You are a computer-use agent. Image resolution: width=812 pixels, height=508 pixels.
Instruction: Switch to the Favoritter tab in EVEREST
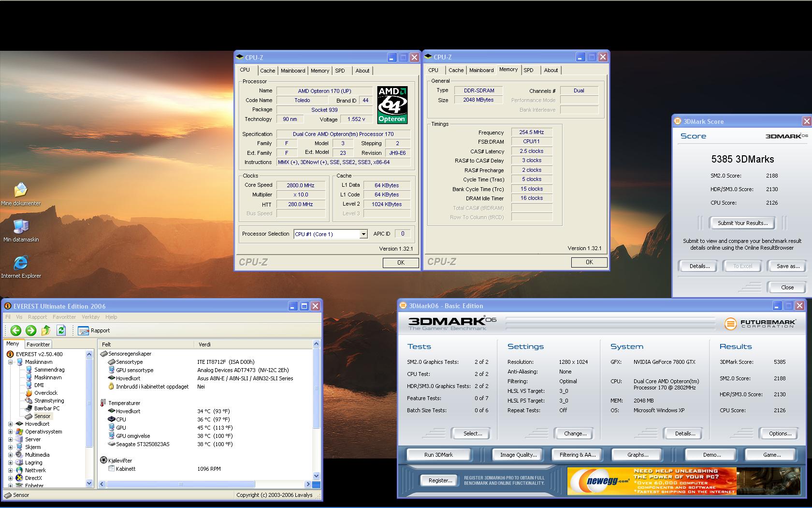point(38,344)
